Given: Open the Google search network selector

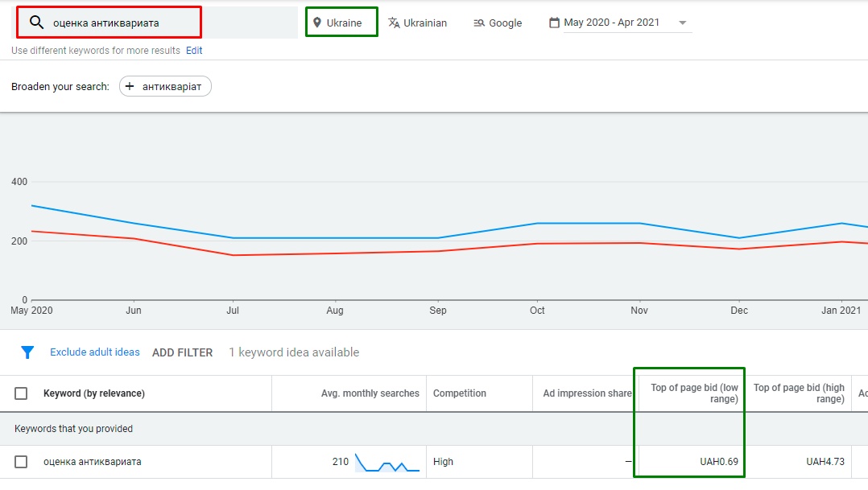Looking at the screenshot, I should pyautogui.click(x=505, y=23).
